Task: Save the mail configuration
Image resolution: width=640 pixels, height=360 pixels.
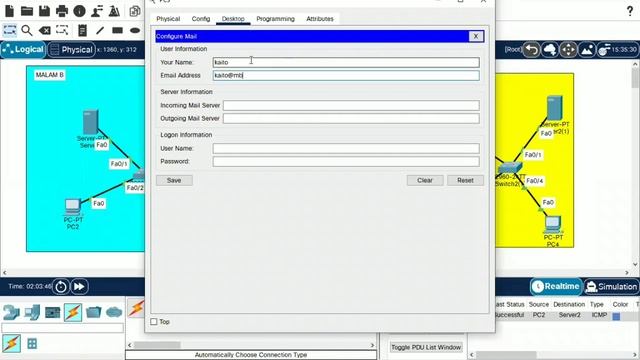Action: [174, 180]
